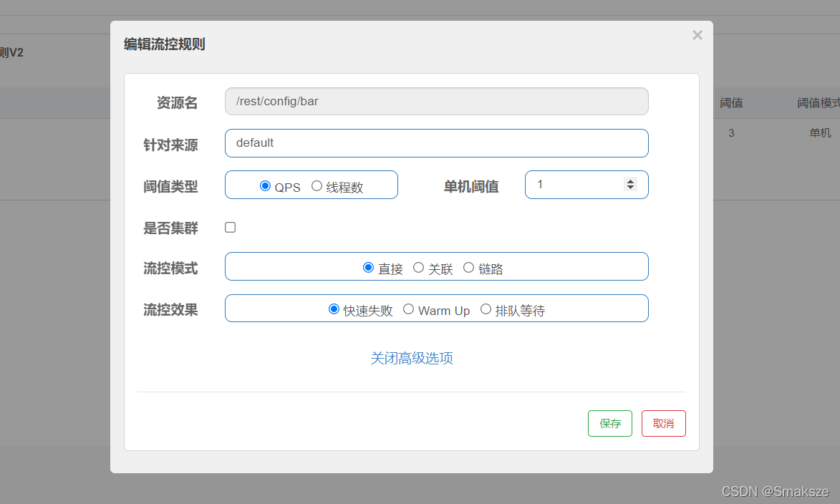Click the 保存 button
Viewport: 840px width, 504px height.
tap(609, 424)
